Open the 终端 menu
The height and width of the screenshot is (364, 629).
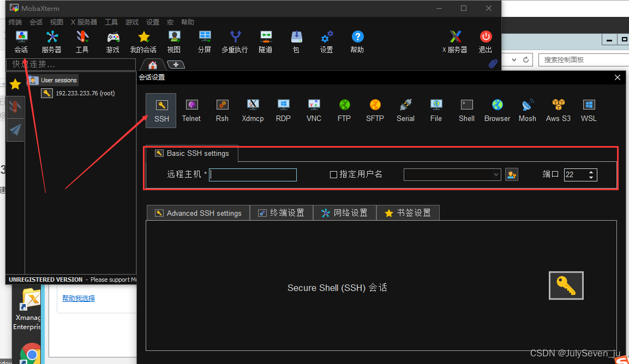tap(15, 22)
